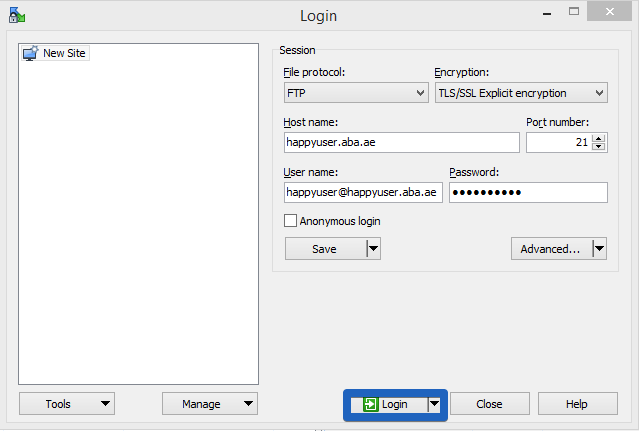639x431 pixels.
Task: Open the Encryption dropdown
Action: coord(521,93)
